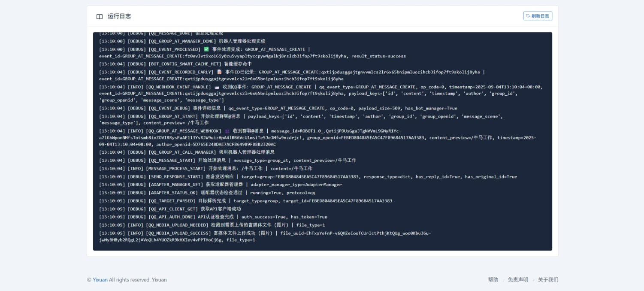Click people icon in QQ_GROUP_AT_MESSAGE_WEBHOOK line
The height and width of the screenshot is (291, 644).
tap(227, 131)
